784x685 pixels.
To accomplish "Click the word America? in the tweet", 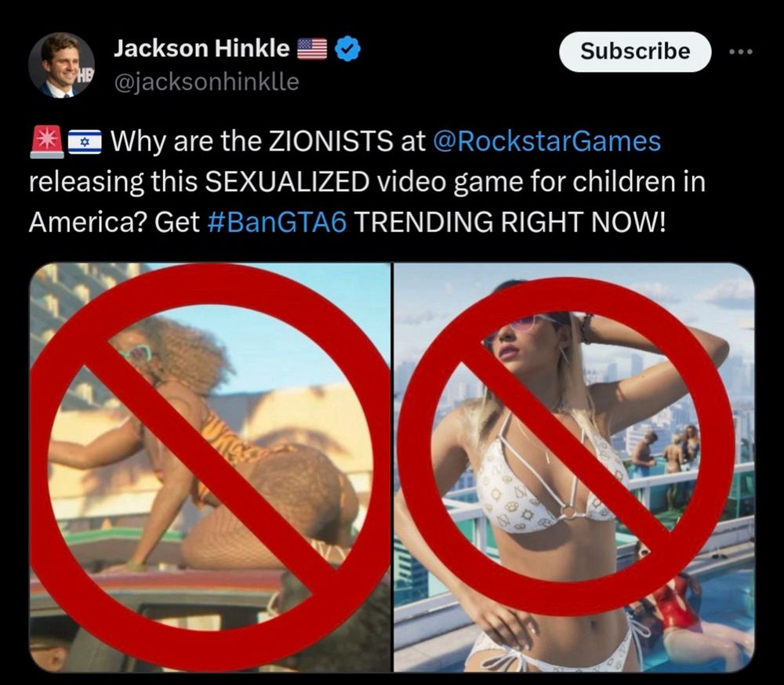I will coord(88,222).
